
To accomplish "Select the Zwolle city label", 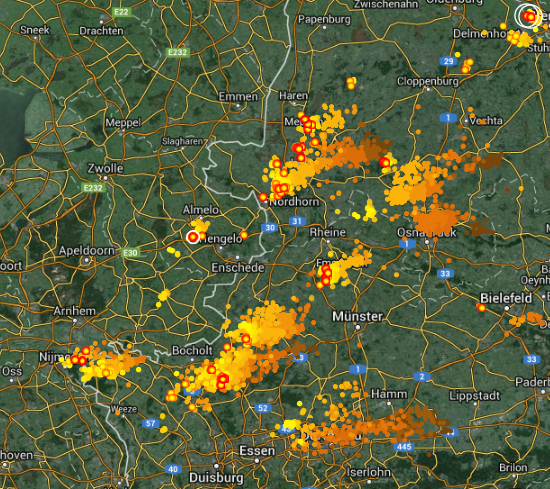I will coord(105,168).
